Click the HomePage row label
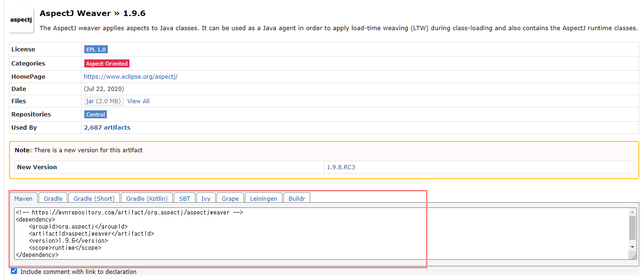 [x=28, y=76]
